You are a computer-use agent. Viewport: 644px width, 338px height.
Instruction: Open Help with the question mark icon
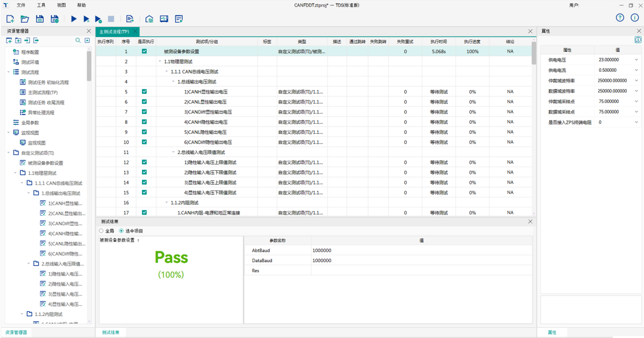[x=620, y=18]
